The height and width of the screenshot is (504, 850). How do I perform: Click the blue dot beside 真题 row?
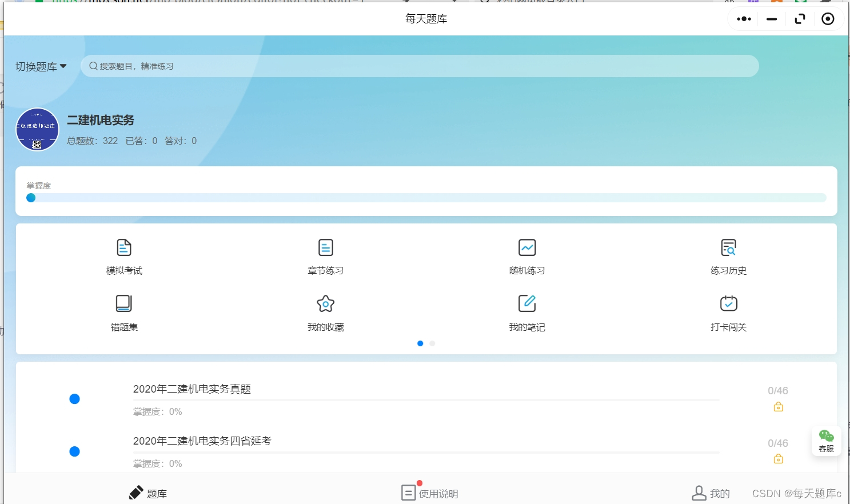tap(74, 399)
